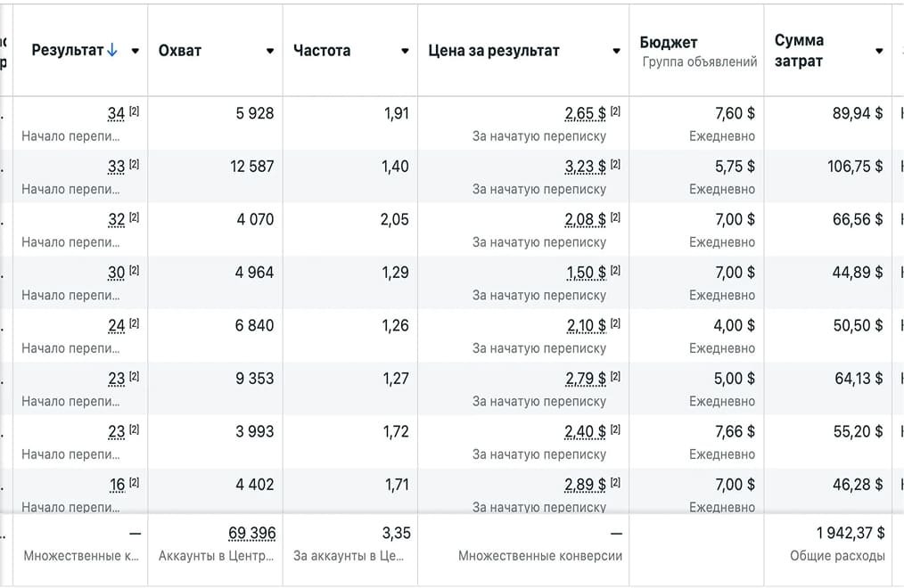Image resolution: width=904 pixels, height=588 pixels.
Task: Click footnote [2] marker beside 1,50 $
Action: [x=616, y=271]
